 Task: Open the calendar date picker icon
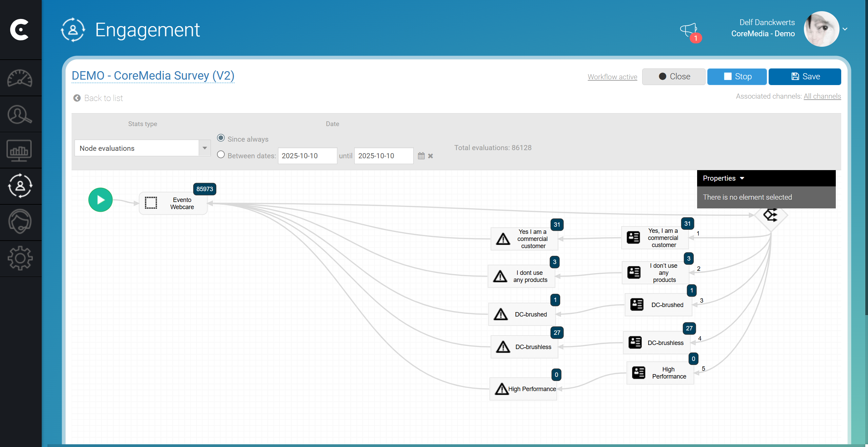421,156
